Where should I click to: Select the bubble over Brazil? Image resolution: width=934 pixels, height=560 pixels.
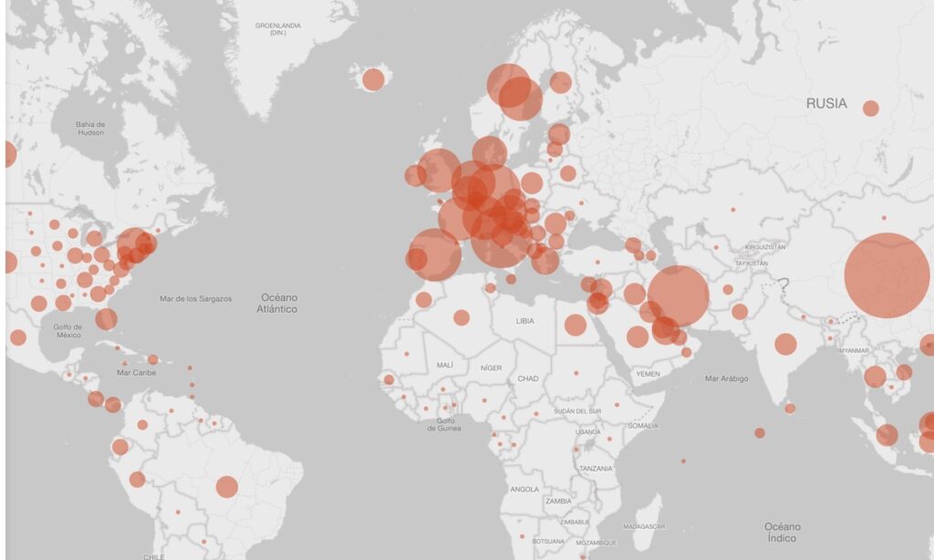226,487
